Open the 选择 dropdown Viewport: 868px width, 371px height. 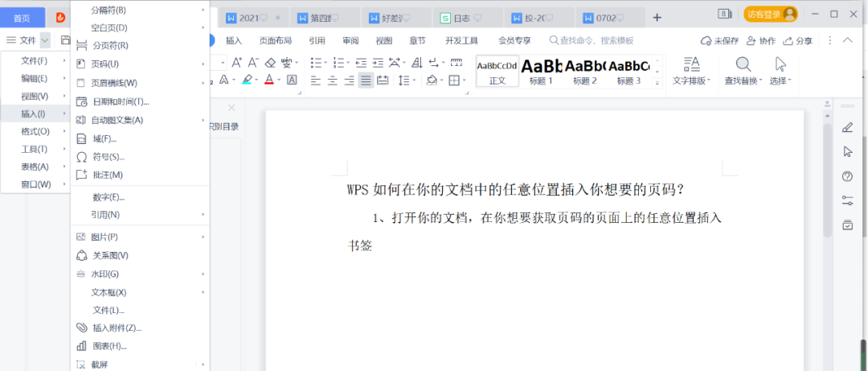[x=780, y=81]
